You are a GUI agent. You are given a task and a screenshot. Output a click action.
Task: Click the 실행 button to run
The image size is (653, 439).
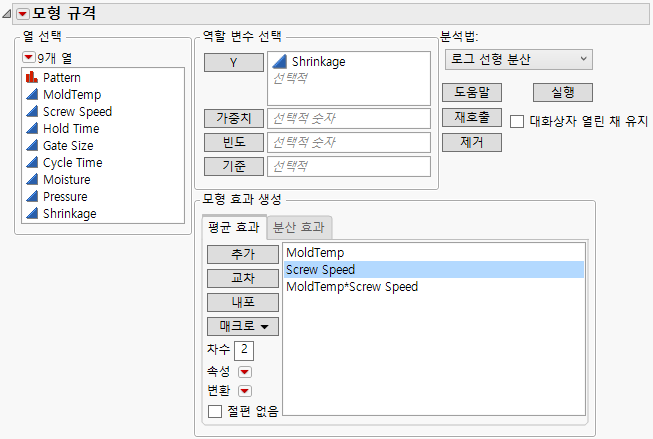pyautogui.click(x=563, y=92)
